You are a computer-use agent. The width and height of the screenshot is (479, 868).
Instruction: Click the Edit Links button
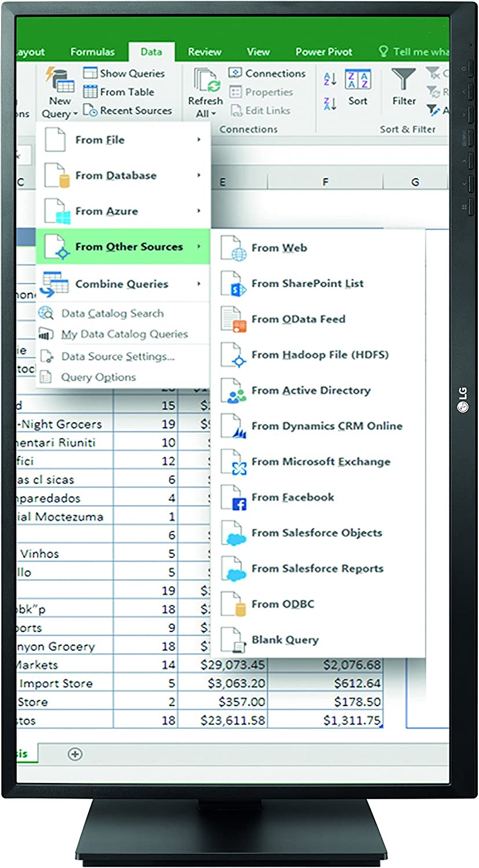point(261,111)
